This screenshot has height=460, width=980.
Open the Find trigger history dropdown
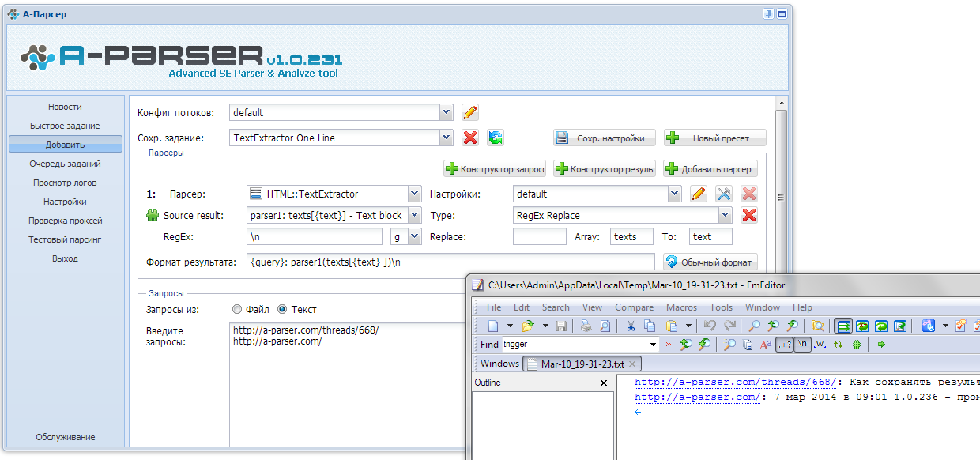pos(653,345)
